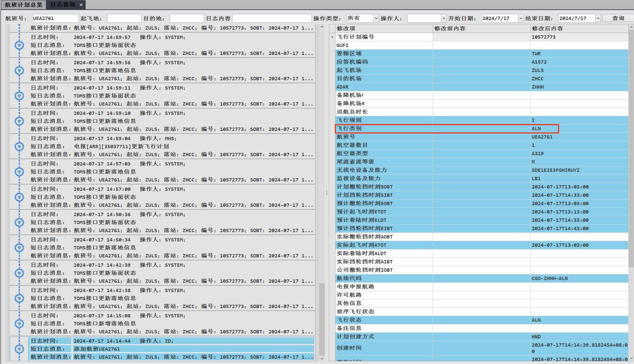Select the timeline marker of the 14:57:03 entry
The width and height of the screenshot is (634, 364).
19,172
